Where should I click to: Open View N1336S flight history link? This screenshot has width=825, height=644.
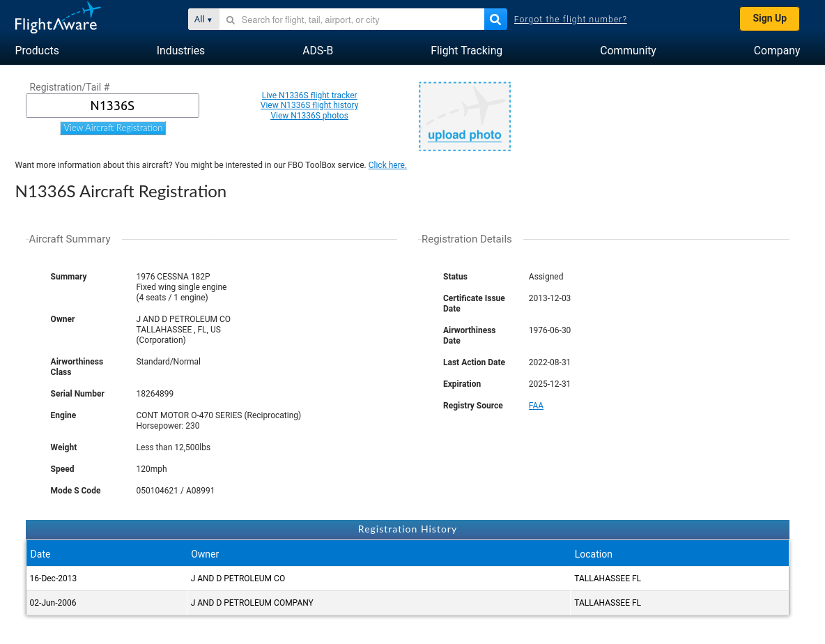tap(309, 105)
